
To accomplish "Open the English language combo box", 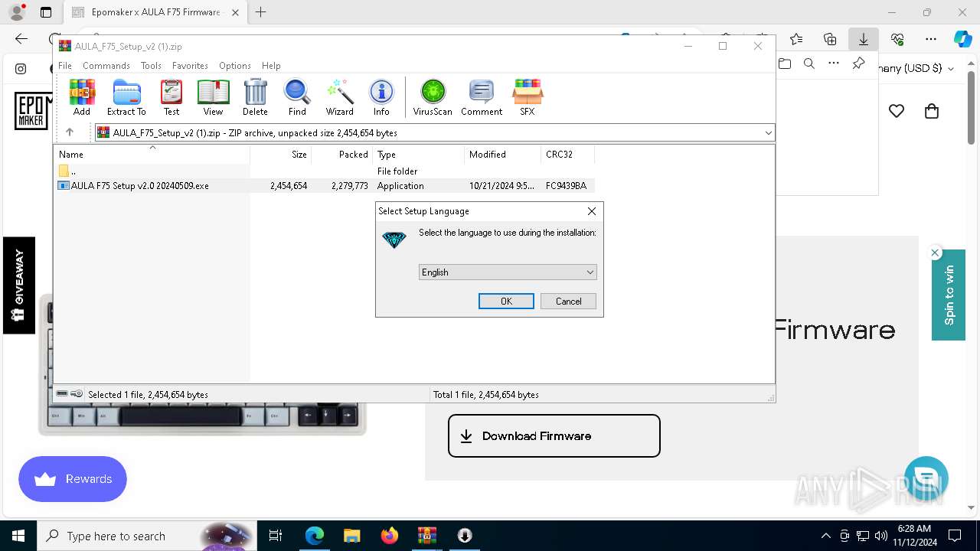I will click(508, 272).
